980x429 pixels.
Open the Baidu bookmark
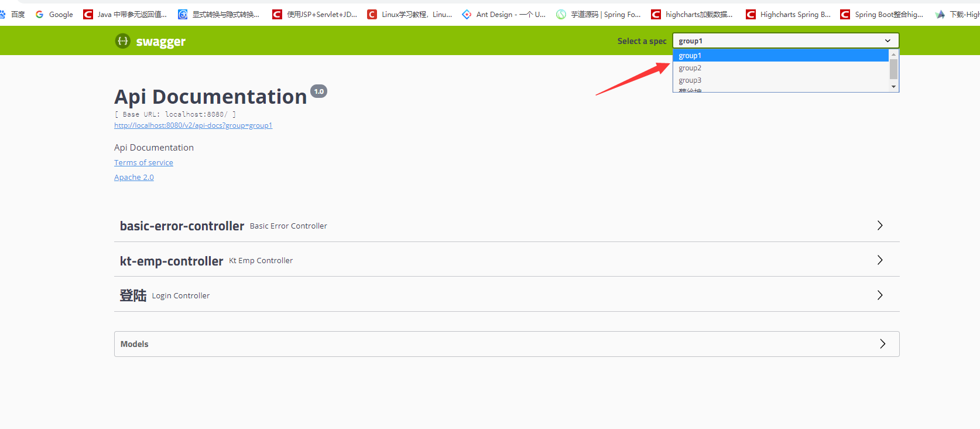(12, 14)
